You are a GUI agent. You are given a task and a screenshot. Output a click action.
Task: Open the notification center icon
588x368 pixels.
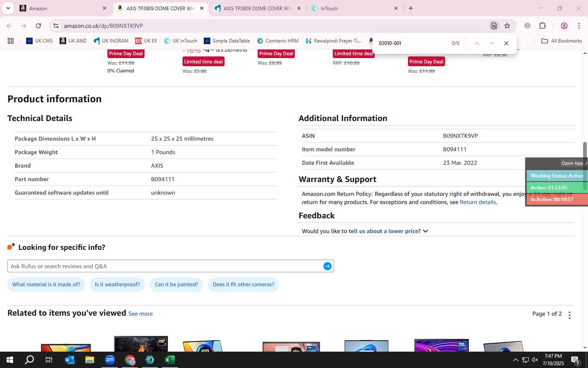pyautogui.click(x=575, y=360)
